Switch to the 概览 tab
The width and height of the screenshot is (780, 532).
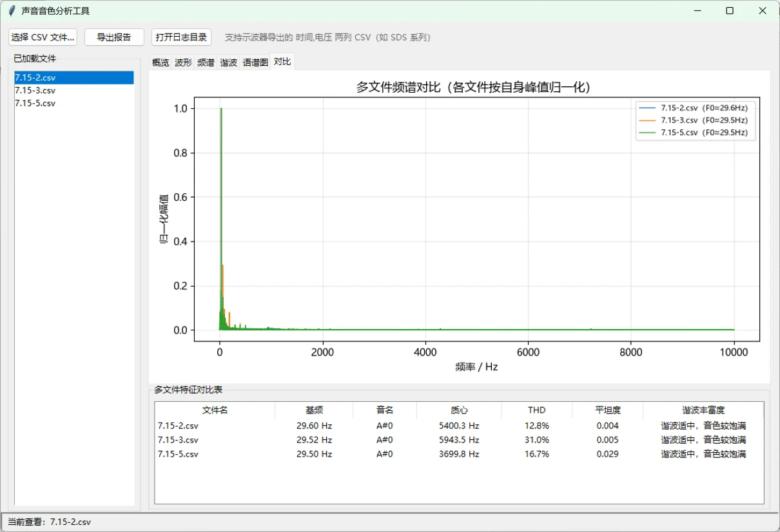(x=161, y=62)
